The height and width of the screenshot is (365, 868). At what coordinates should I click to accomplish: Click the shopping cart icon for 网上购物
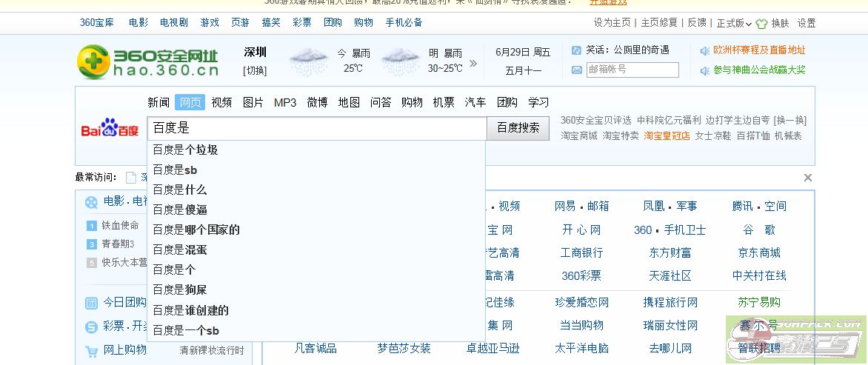(x=91, y=351)
